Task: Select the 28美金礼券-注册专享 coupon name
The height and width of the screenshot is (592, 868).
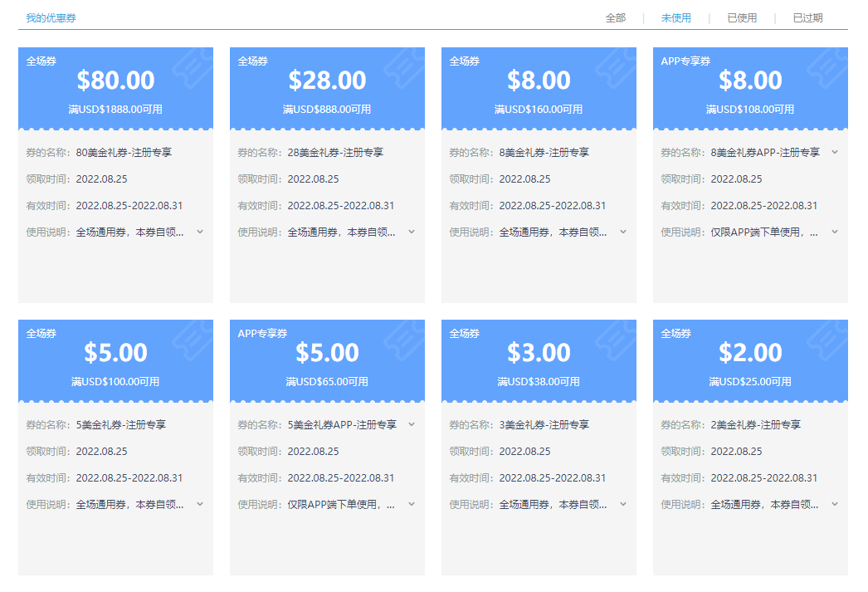Action: coord(335,152)
